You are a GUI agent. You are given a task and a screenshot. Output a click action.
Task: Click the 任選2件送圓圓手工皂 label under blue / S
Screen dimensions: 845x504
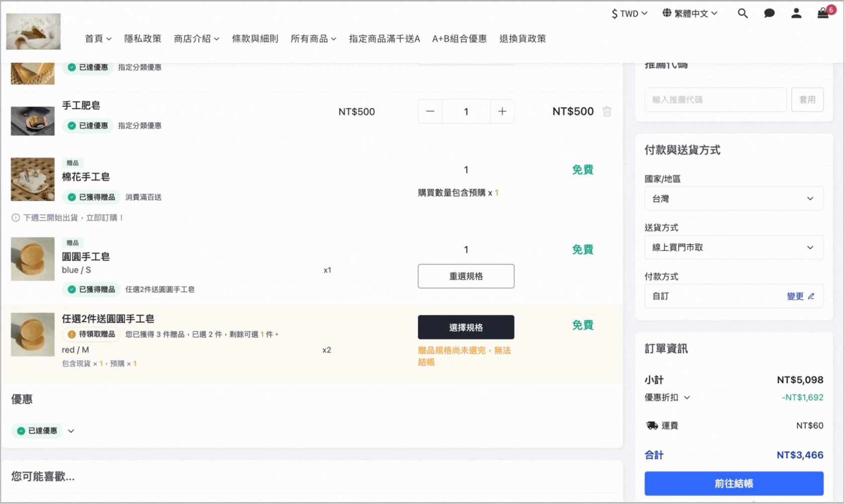coord(160,290)
